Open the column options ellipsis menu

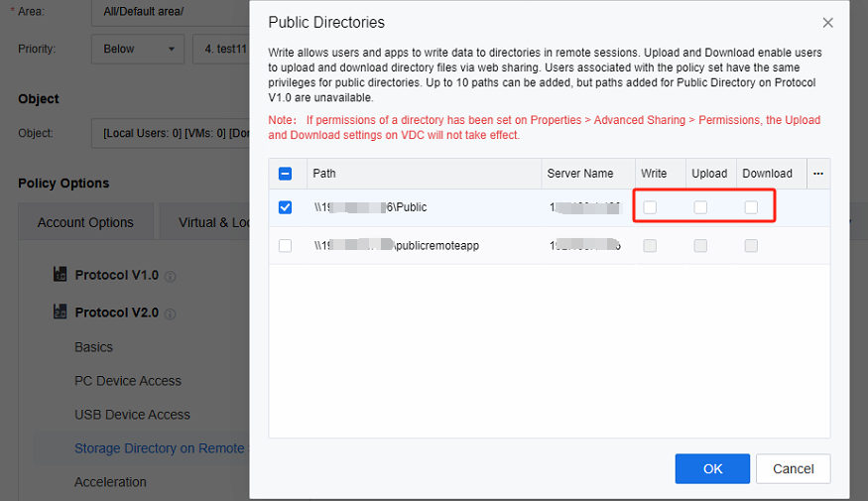(818, 174)
